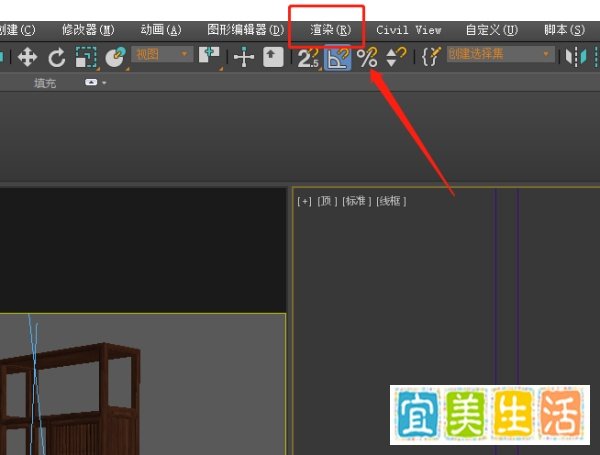Open the 渲染(R) render menu
Viewport: 600px width, 455px height.
[330, 30]
